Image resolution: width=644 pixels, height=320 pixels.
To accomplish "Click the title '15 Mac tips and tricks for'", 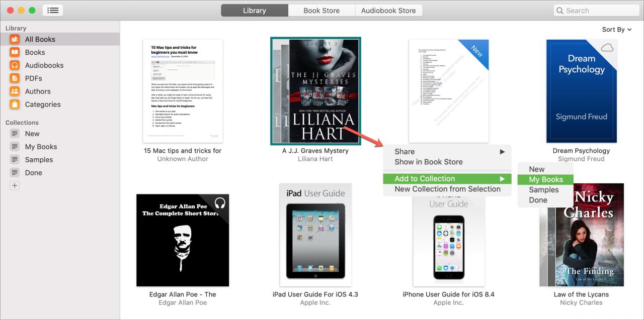I will coord(183,151).
